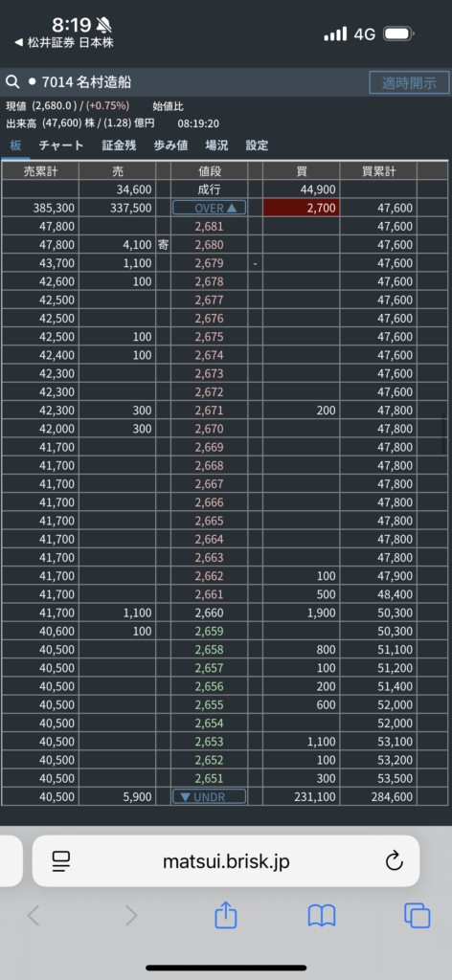This screenshot has height=980, width=452.
Task: Select the 2,680 price row
Action: [x=224, y=245]
